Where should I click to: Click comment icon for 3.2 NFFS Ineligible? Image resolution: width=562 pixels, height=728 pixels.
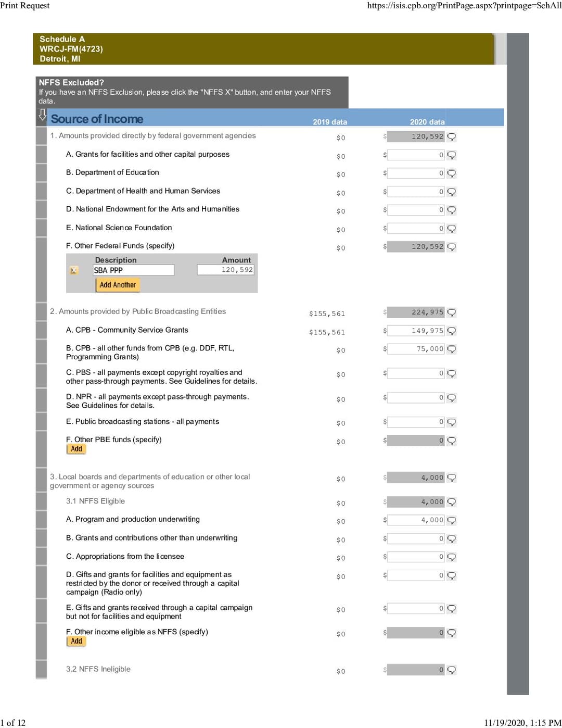451,670
